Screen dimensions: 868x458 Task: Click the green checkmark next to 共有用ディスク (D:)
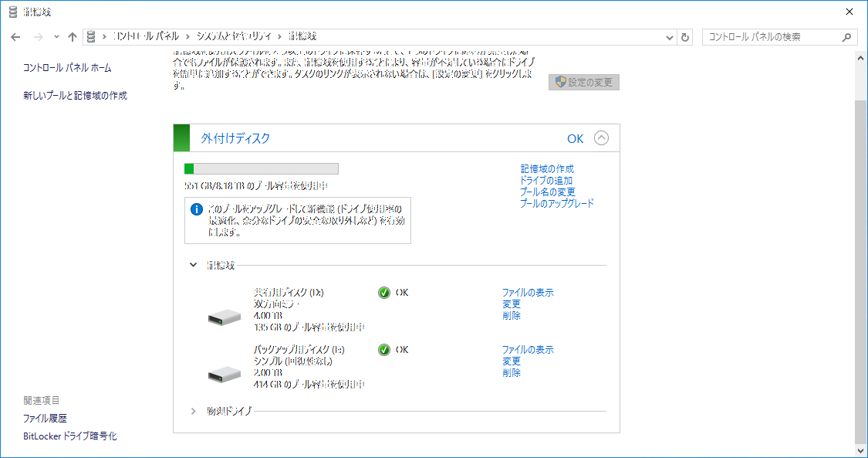pyautogui.click(x=383, y=293)
